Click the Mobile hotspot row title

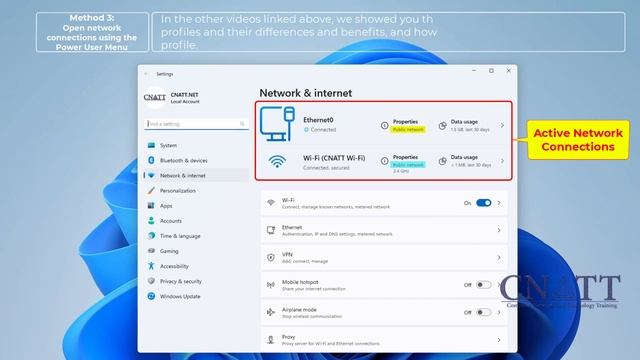point(300,282)
